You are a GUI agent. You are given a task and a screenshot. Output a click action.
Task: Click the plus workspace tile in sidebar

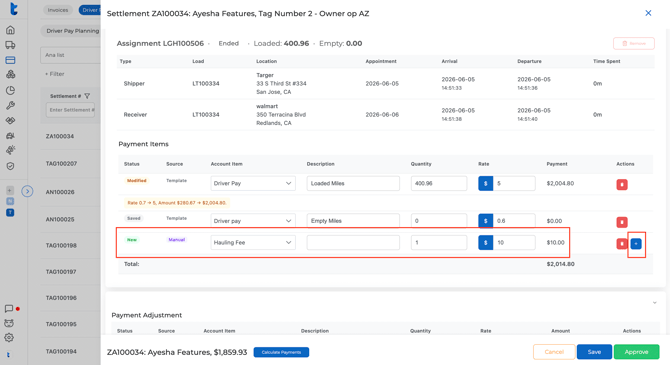10,190
